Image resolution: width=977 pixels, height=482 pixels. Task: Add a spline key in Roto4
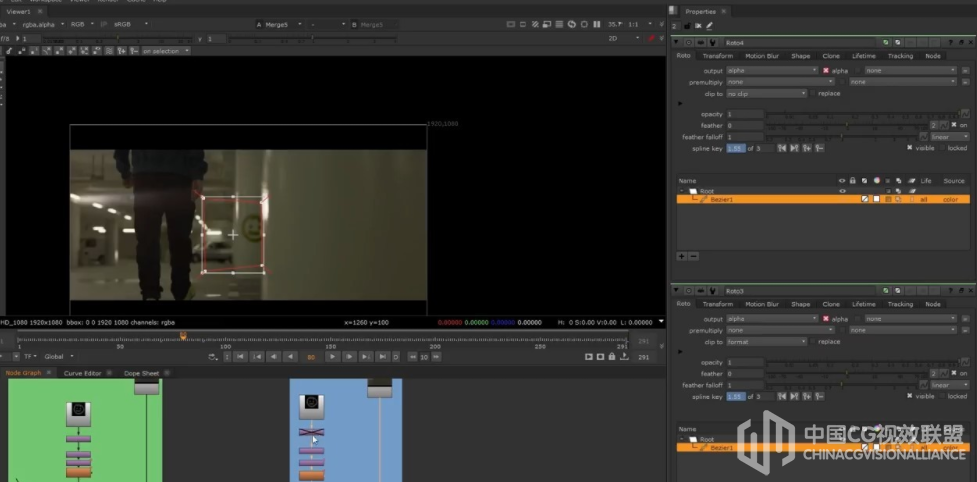(807, 148)
